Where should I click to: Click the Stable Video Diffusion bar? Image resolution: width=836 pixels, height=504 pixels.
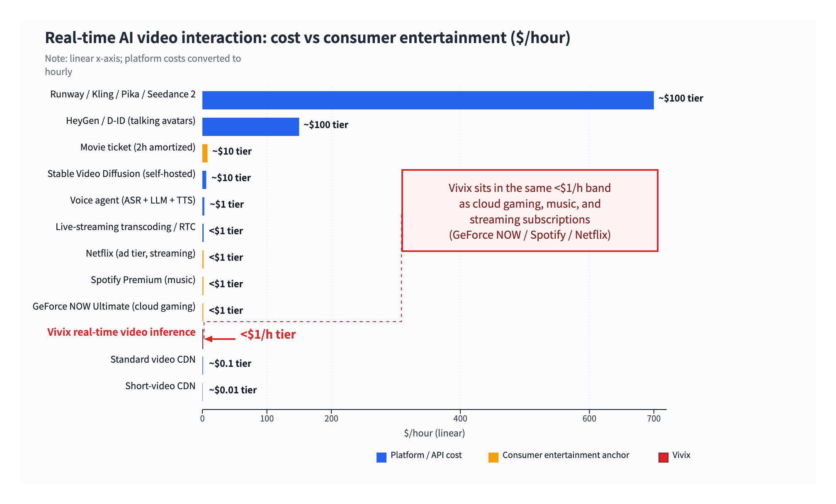204,180
